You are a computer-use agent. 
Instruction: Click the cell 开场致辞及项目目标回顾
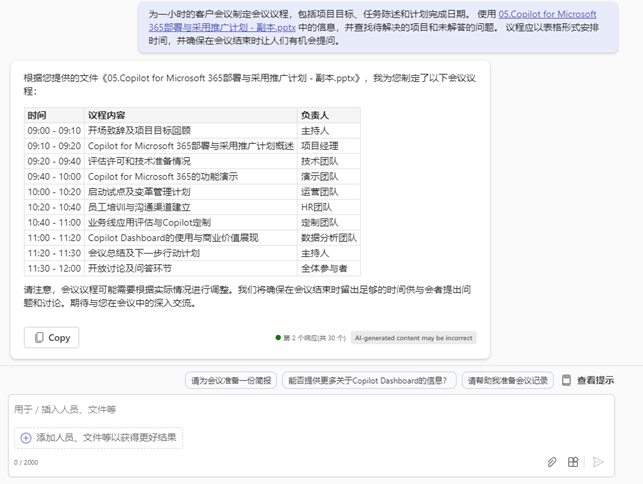click(191, 130)
